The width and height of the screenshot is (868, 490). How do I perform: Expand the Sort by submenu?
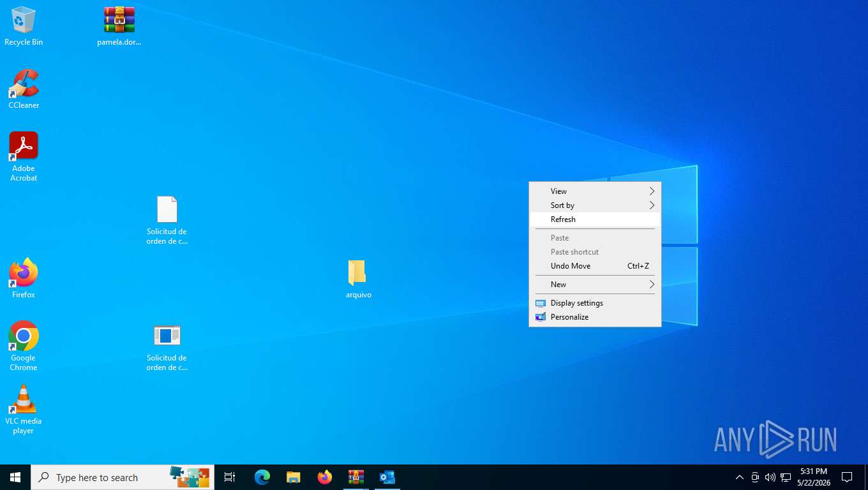(595, 205)
